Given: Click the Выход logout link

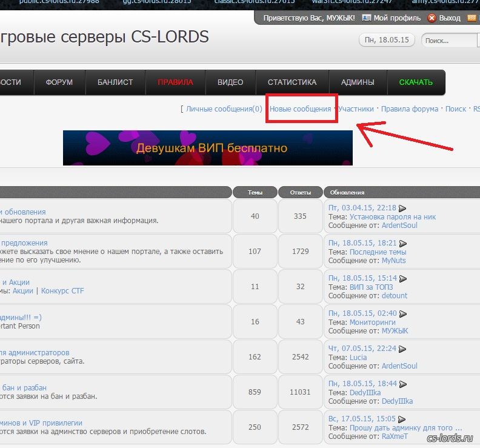Looking at the screenshot, I should (450, 18).
